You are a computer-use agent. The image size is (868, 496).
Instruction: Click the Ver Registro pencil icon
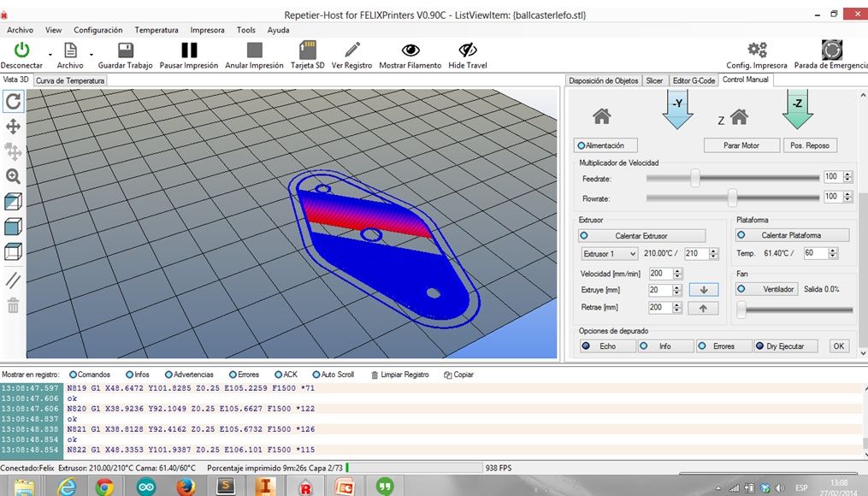tap(352, 50)
